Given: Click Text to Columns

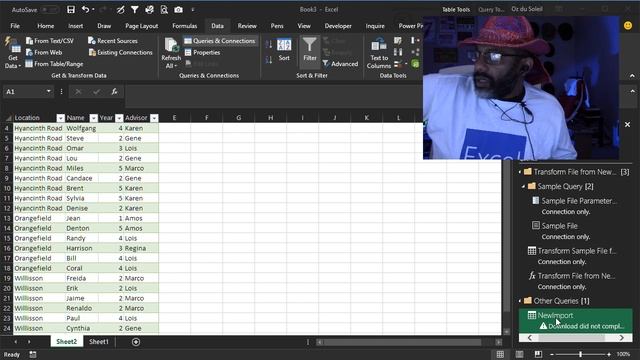Looking at the screenshot, I should (x=379, y=53).
